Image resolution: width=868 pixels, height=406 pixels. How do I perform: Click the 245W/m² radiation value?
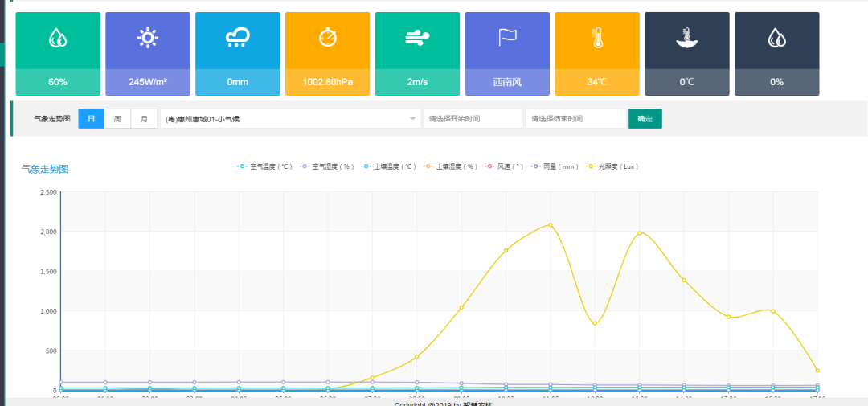[148, 82]
